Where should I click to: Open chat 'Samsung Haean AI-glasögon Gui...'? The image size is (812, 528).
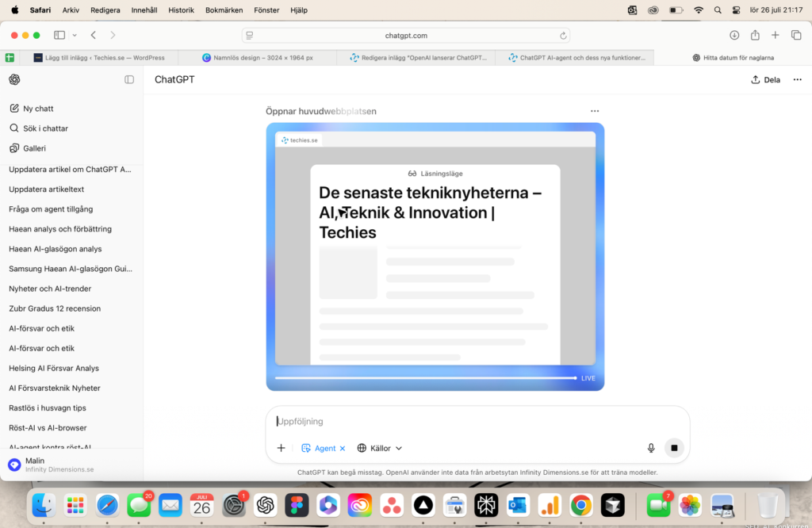pos(71,269)
